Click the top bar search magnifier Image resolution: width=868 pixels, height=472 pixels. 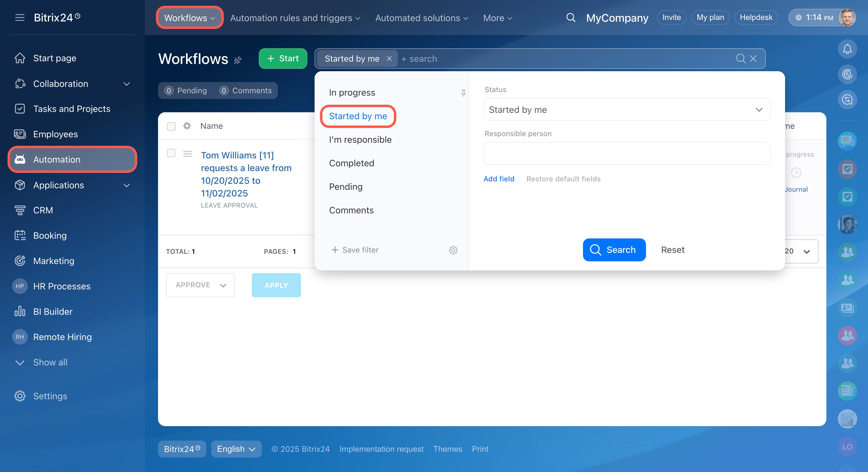click(x=570, y=18)
